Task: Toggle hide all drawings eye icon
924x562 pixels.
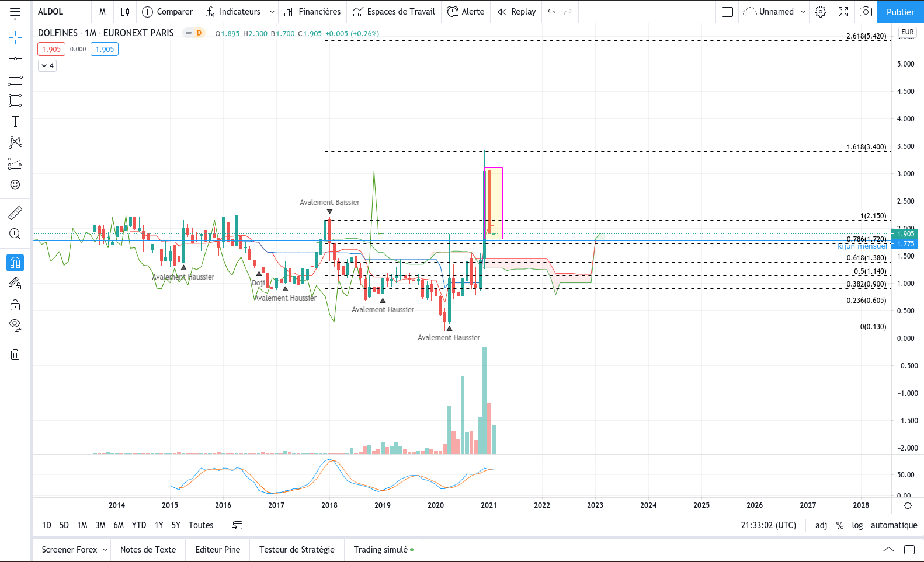Action: [15, 325]
